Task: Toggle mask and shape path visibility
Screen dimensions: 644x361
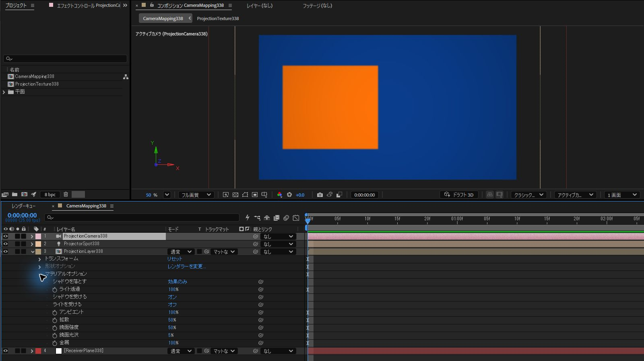Action: [245, 195]
